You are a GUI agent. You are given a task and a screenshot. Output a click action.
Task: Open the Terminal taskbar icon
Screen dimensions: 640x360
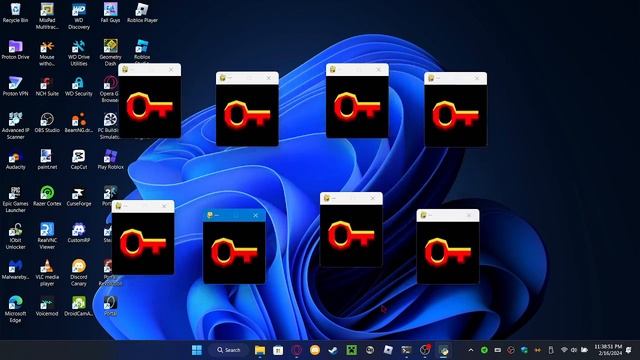point(406,350)
